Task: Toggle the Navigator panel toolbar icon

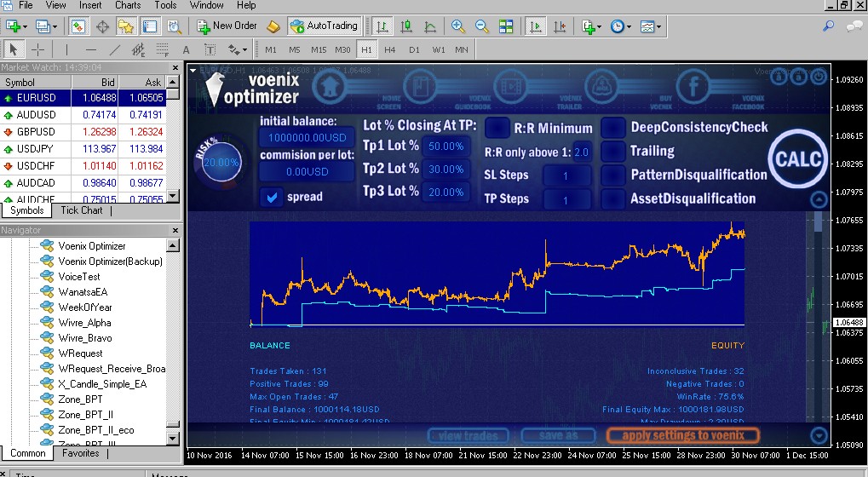Action: click(x=126, y=26)
